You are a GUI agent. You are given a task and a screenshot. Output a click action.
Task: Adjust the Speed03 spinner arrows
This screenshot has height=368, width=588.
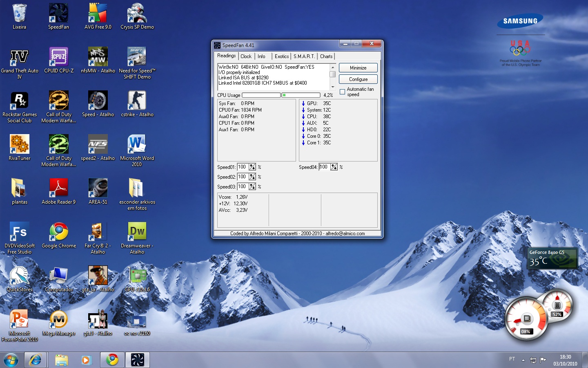tap(252, 186)
